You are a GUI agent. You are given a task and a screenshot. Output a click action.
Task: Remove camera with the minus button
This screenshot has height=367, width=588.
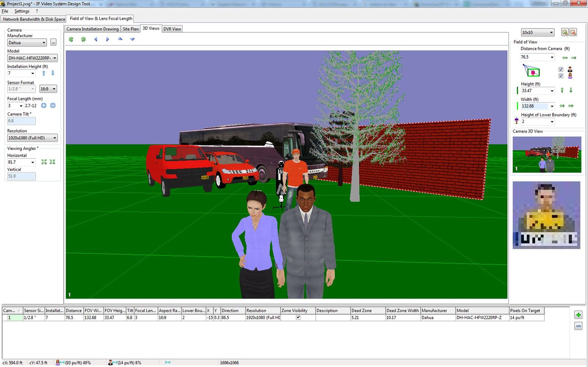(578, 326)
